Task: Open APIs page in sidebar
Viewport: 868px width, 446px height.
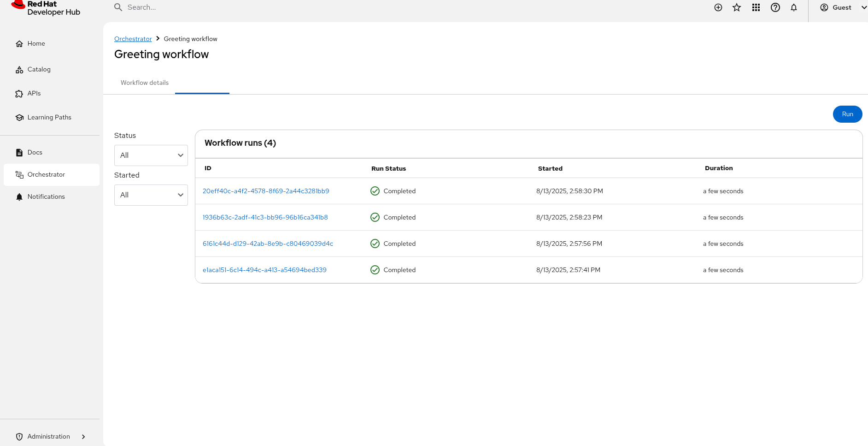Action: [34, 93]
